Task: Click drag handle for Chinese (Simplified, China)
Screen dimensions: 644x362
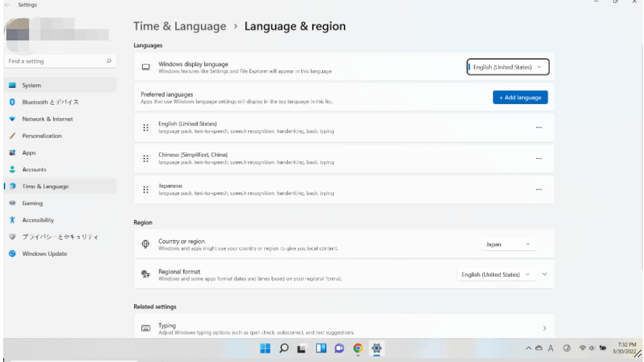Action: click(146, 159)
